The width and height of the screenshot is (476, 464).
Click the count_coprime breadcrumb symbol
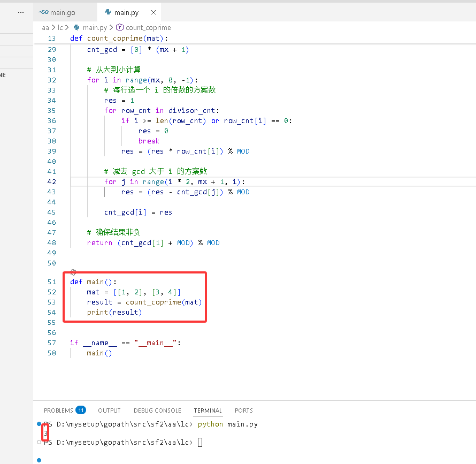click(148, 28)
